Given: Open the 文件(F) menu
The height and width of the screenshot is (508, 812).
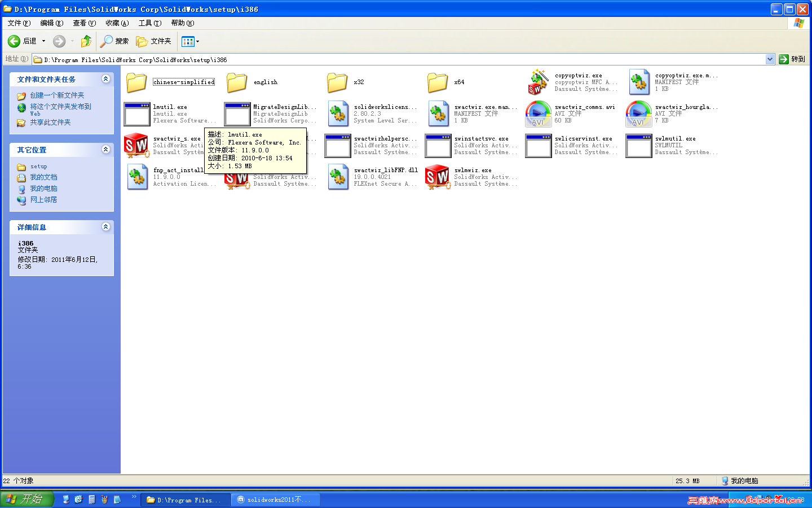Looking at the screenshot, I should click(x=19, y=23).
